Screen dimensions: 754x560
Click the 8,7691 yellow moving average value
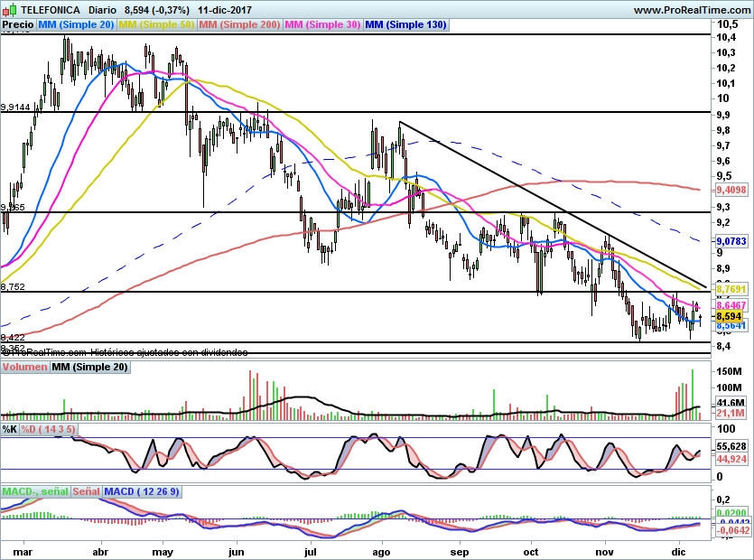731,289
